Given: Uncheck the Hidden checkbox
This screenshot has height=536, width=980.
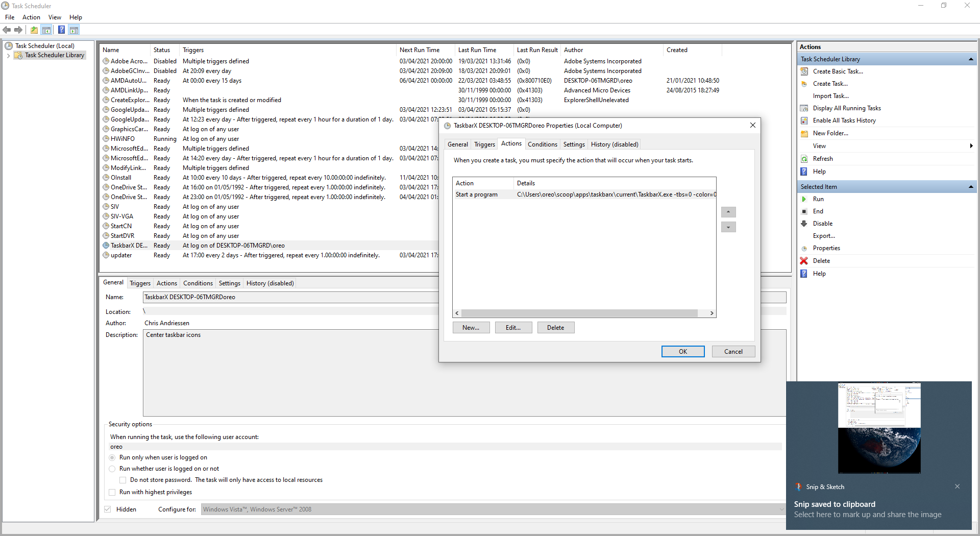Looking at the screenshot, I should (107, 509).
